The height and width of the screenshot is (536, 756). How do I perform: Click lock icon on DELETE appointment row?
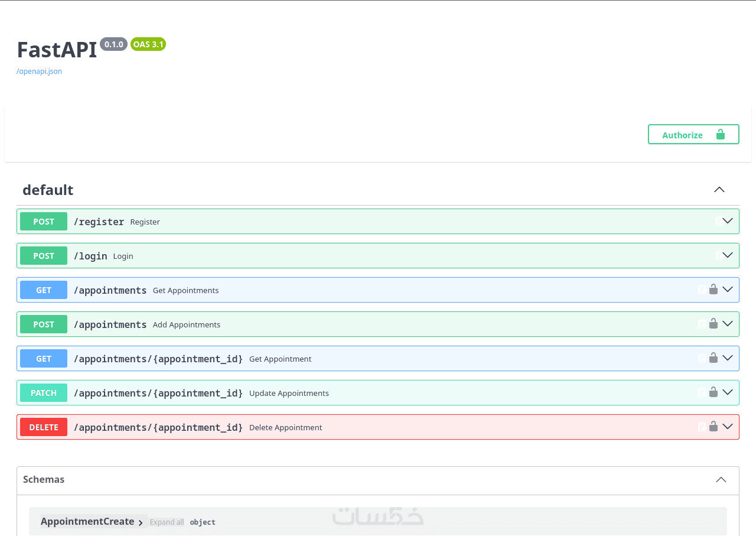713,427
